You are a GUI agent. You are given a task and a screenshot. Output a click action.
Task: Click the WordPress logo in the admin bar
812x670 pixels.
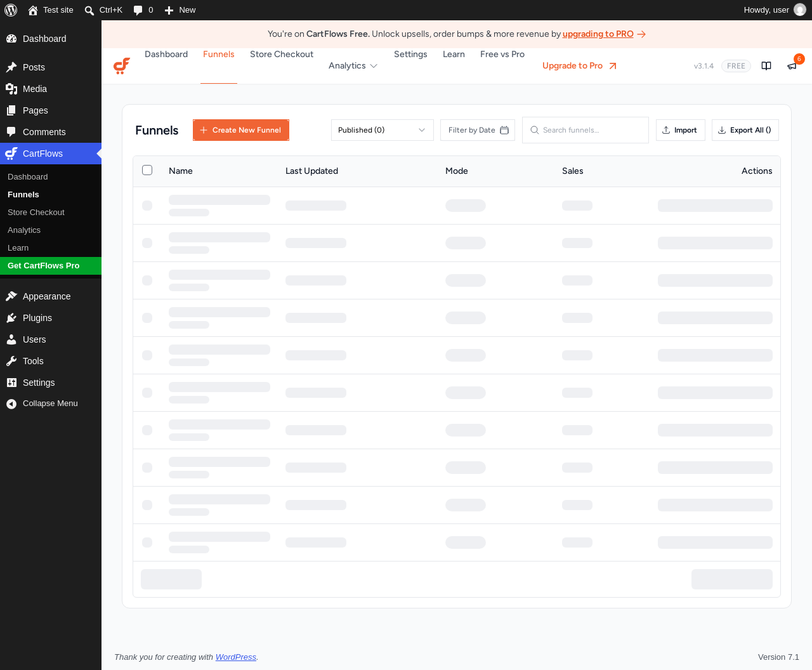pos(11,10)
